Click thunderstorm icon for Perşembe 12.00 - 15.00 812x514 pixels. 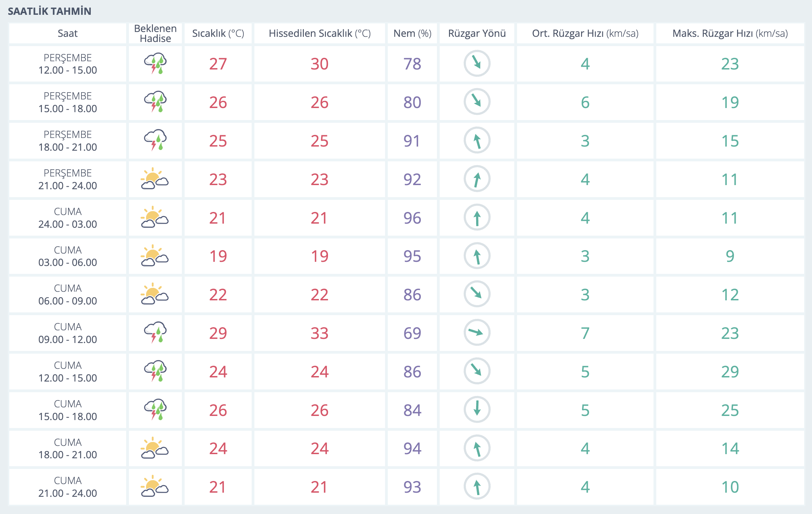pos(155,64)
